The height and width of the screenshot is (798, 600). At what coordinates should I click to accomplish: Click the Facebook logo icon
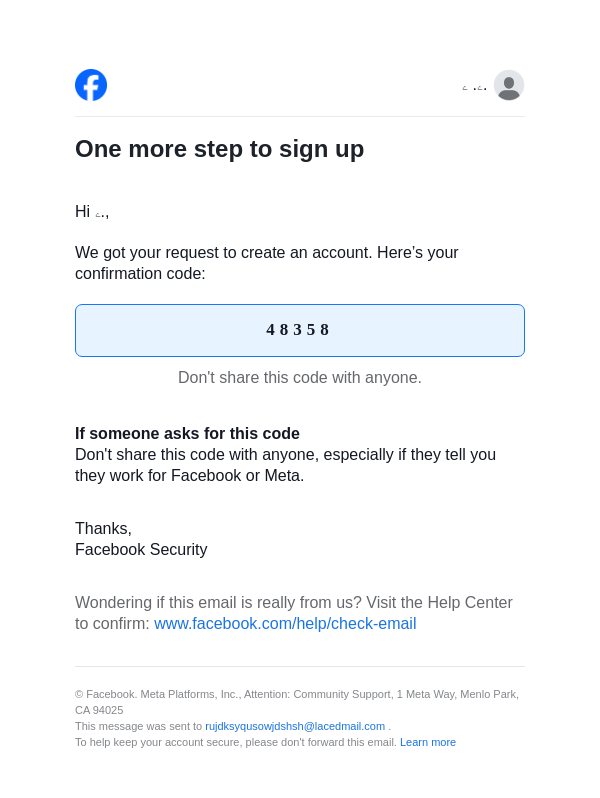pyautogui.click(x=91, y=85)
